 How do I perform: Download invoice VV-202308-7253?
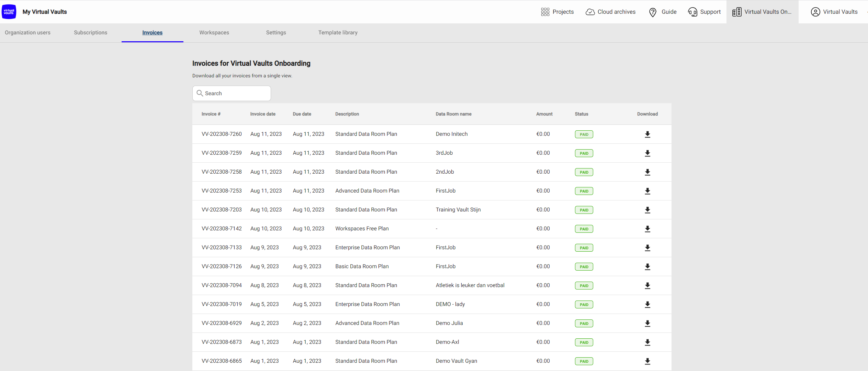point(647,191)
